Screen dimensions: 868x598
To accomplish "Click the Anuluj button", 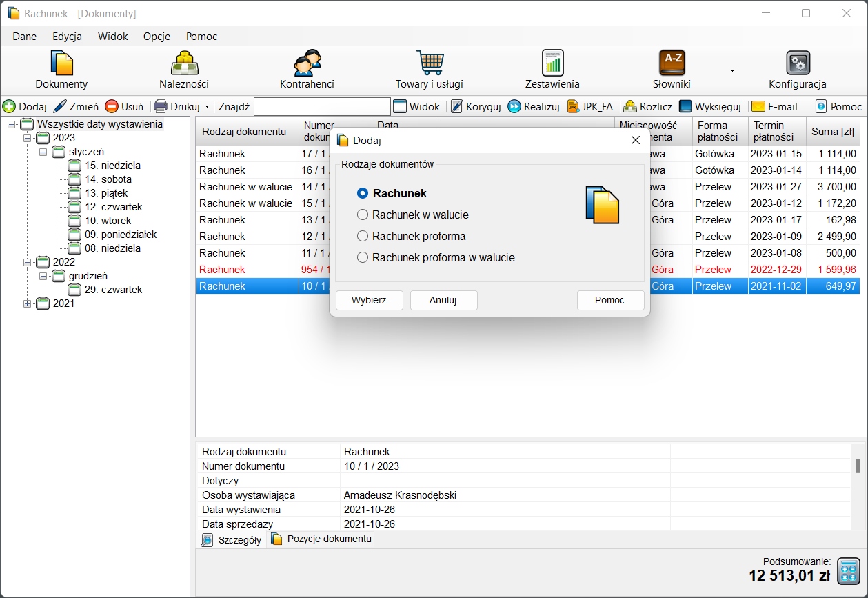I will 443,301.
